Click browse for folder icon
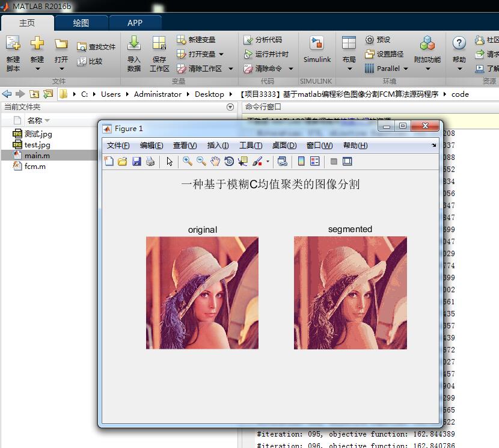The height and width of the screenshot is (448, 499). pyautogui.click(x=48, y=94)
